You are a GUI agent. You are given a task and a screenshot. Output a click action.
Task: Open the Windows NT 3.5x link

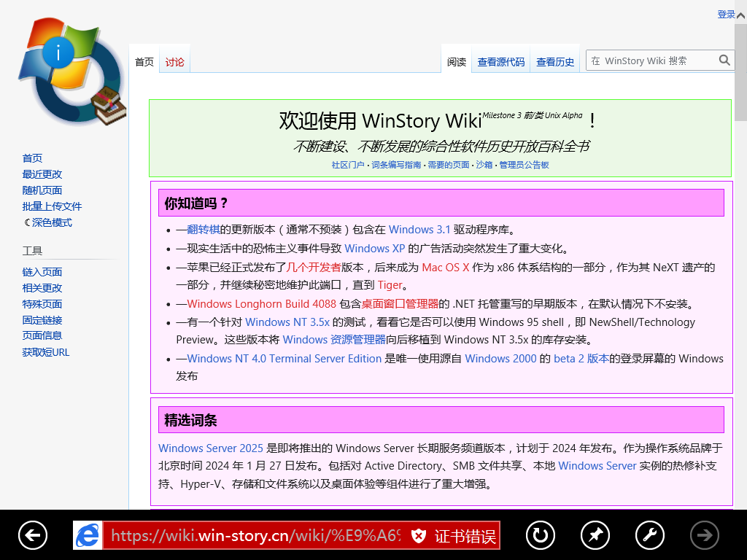(287, 322)
